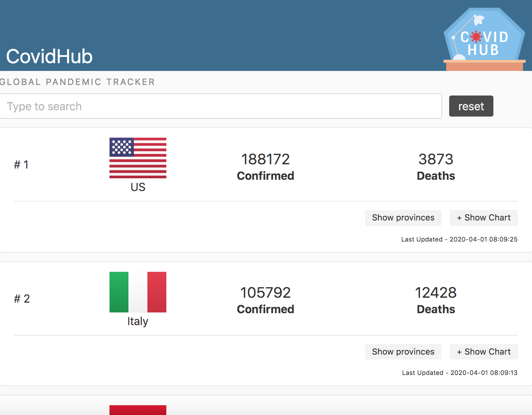Click the Deaths label under 3873

tap(436, 176)
